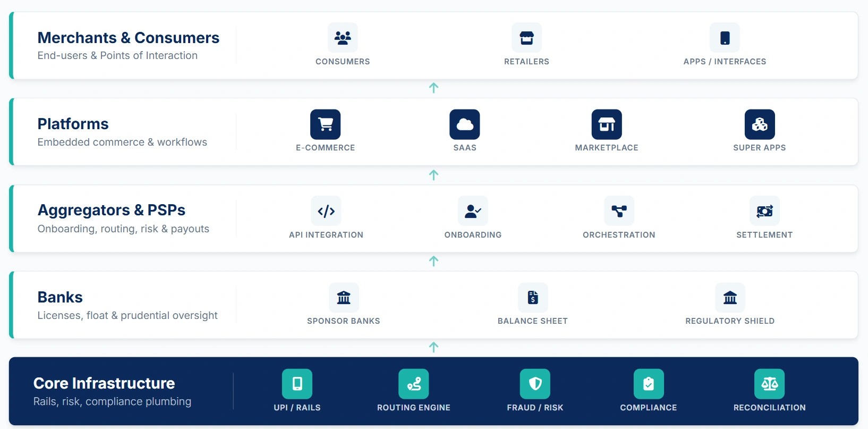
Task: Click the Core Infrastructure title
Action: [104, 383]
